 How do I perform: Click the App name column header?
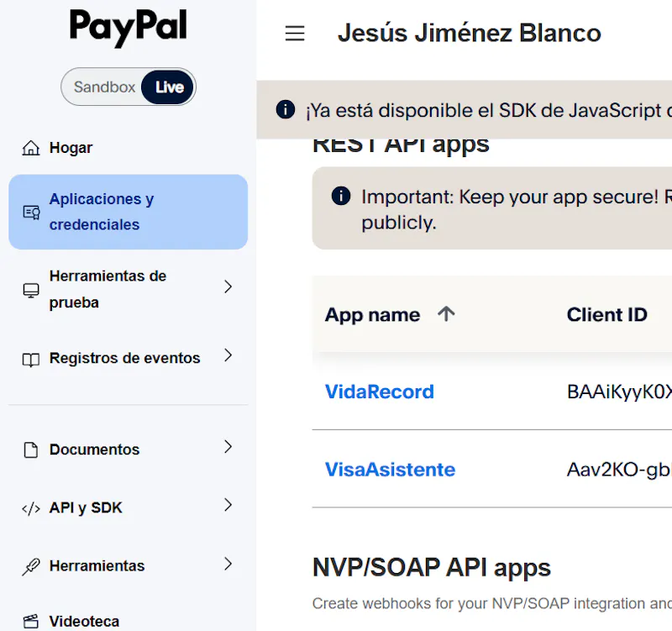[372, 315]
